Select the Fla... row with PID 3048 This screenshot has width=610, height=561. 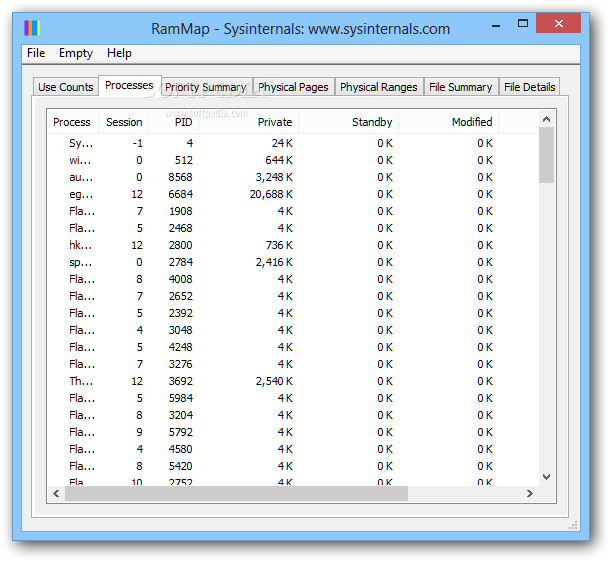293,330
